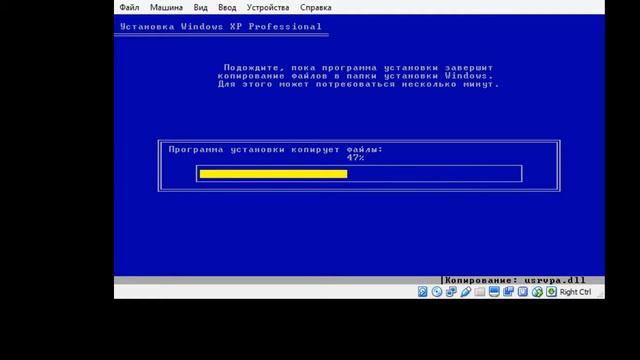Screen dimensions: 640x360
Task: Click the display monitor status icon
Action: coord(494,292)
